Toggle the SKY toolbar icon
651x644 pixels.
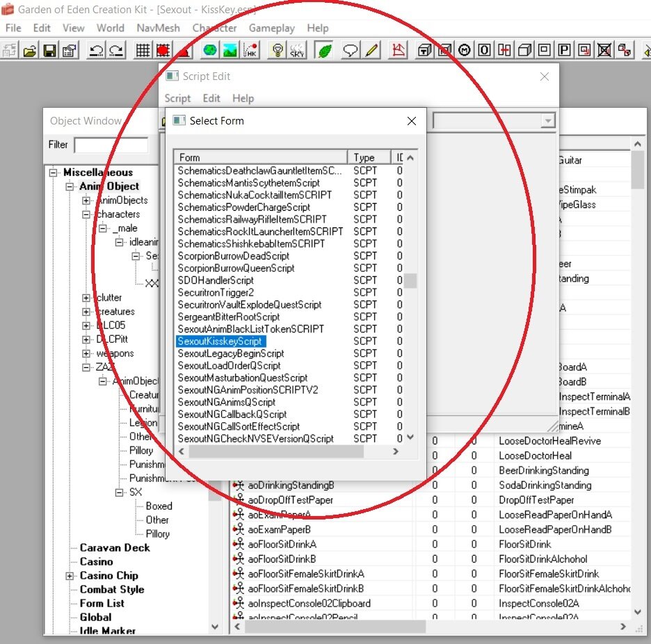pyautogui.click(x=297, y=51)
